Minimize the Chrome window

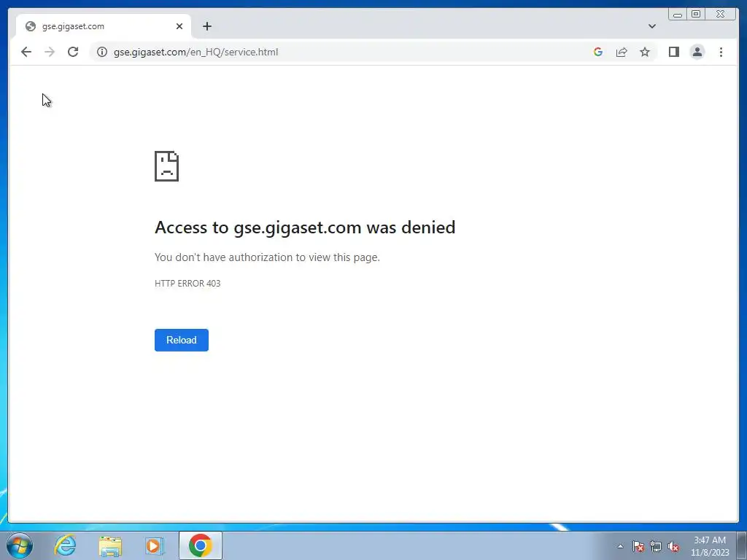click(x=678, y=14)
